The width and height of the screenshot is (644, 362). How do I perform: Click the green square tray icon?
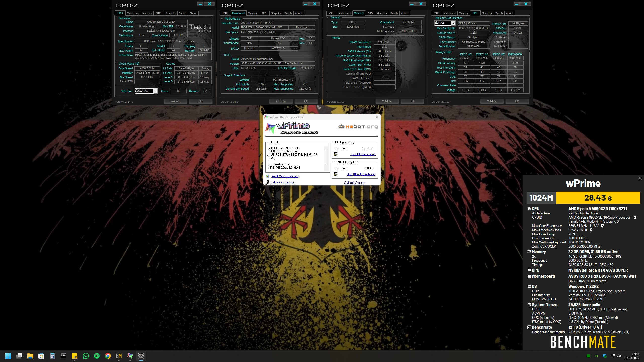pyautogui.click(x=588, y=356)
